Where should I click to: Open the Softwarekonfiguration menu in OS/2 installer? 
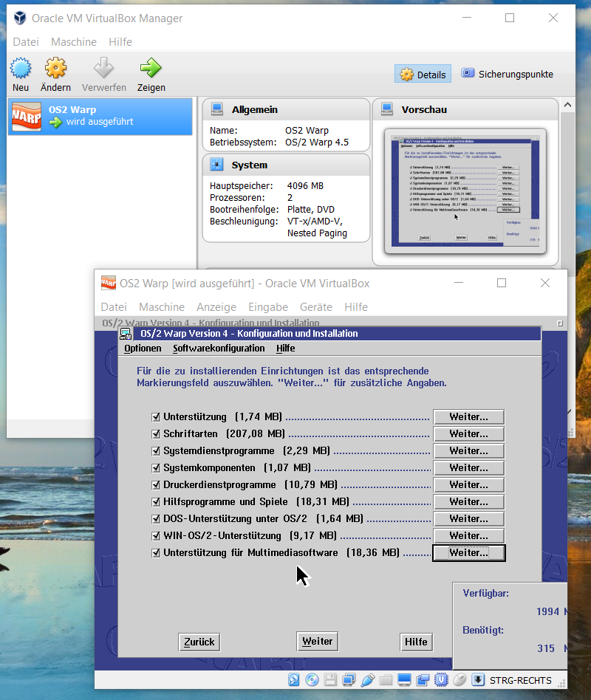click(219, 349)
